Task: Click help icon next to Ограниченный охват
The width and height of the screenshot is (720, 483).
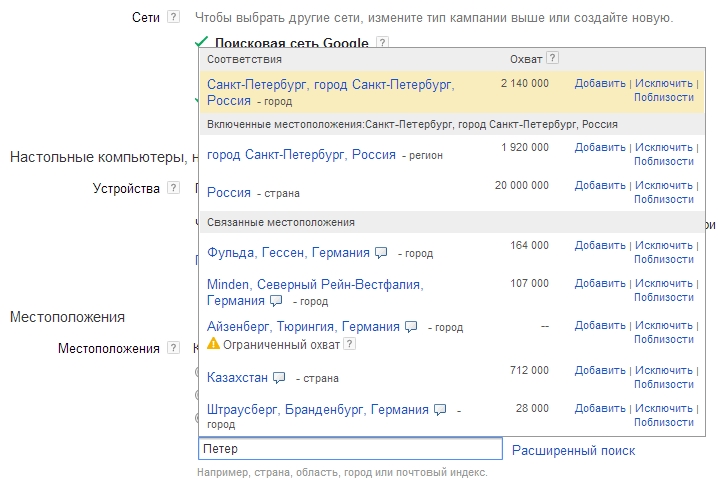Action: pyautogui.click(x=349, y=343)
